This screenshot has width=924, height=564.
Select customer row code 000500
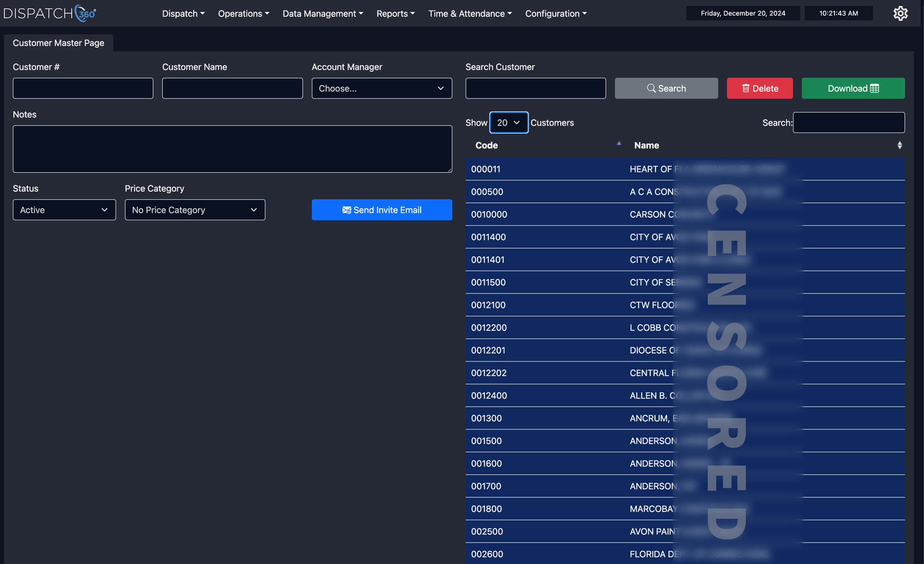tap(685, 192)
